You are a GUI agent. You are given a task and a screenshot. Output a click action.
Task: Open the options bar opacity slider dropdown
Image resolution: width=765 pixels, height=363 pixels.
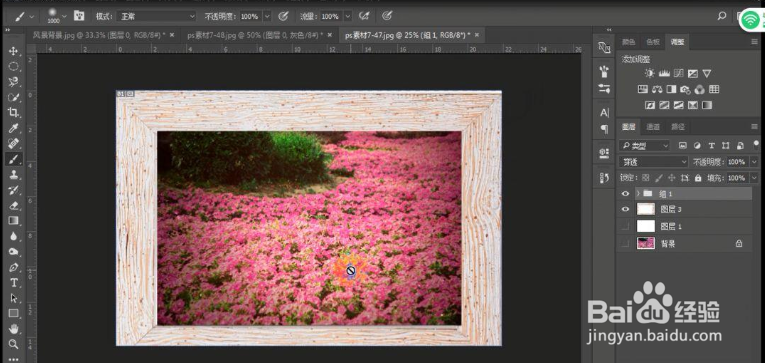[x=267, y=16]
